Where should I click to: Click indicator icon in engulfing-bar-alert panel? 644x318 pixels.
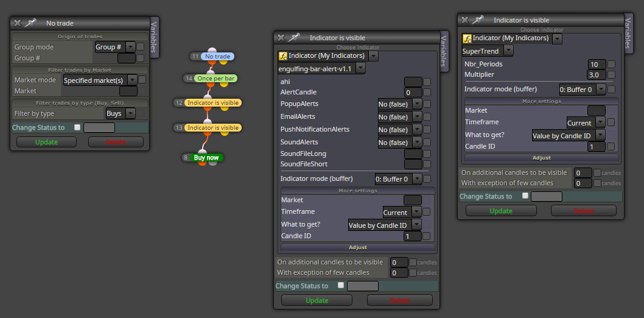(282, 56)
